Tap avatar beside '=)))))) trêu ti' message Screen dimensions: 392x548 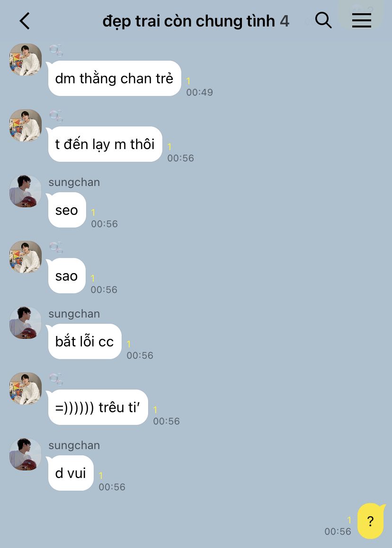(x=25, y=389)
